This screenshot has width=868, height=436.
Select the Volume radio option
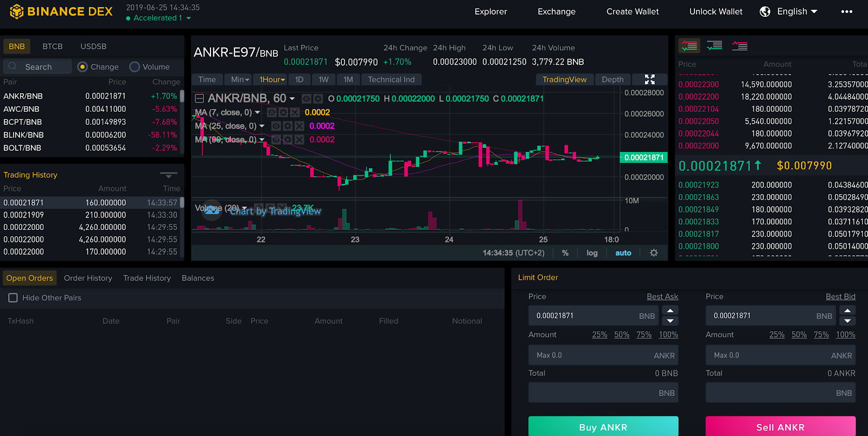(x=135, y=67)
